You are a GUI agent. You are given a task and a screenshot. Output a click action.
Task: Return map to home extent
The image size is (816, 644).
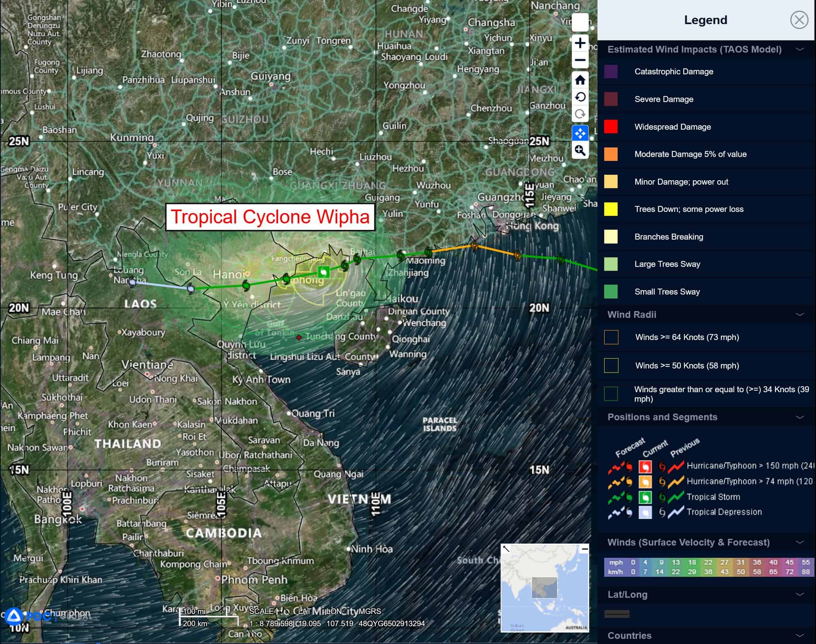pyautogui.click(x=580, y=80)
